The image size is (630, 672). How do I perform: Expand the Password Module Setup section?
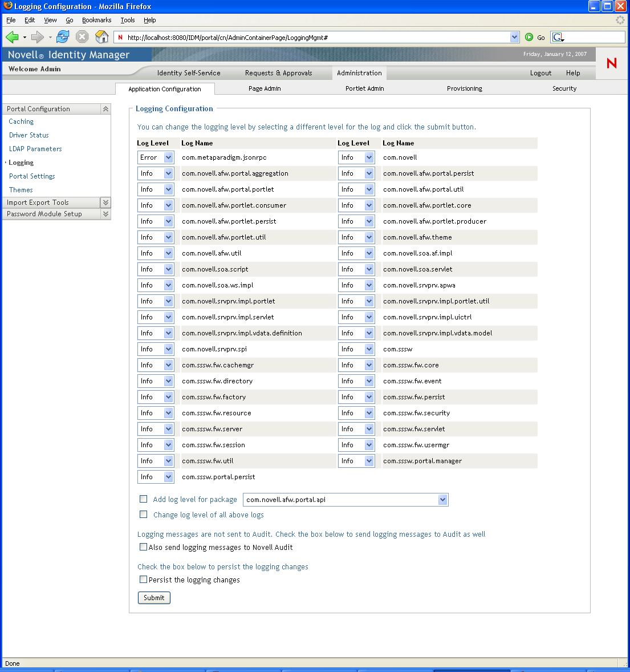(x=106, y=214)
